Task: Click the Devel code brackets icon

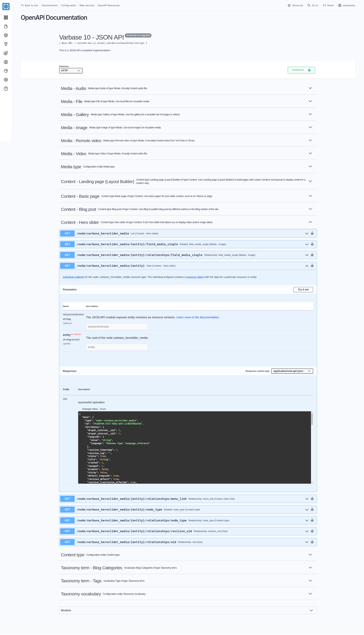Action: (x=324, y=6)
